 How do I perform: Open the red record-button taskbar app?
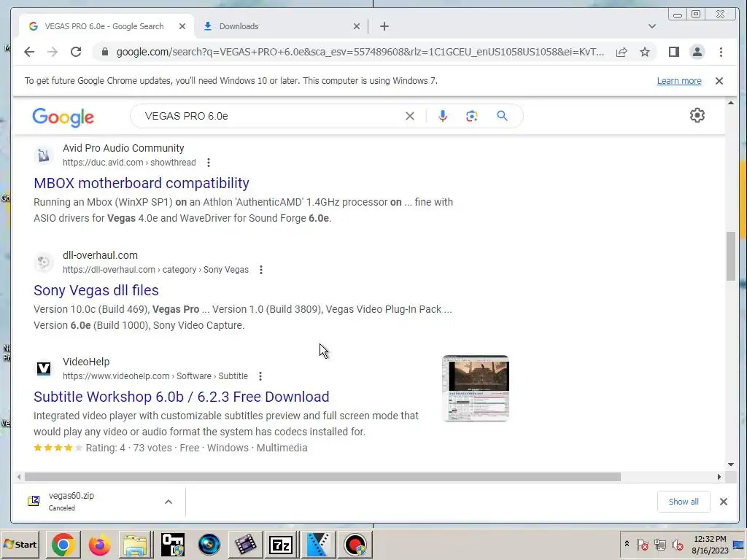click(355, 545)
